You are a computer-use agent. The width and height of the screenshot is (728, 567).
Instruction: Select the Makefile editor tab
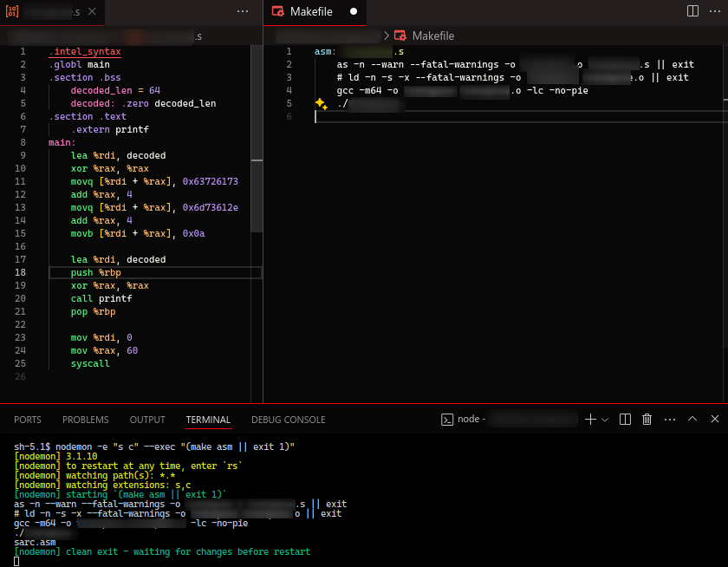(x=309, y=12)
